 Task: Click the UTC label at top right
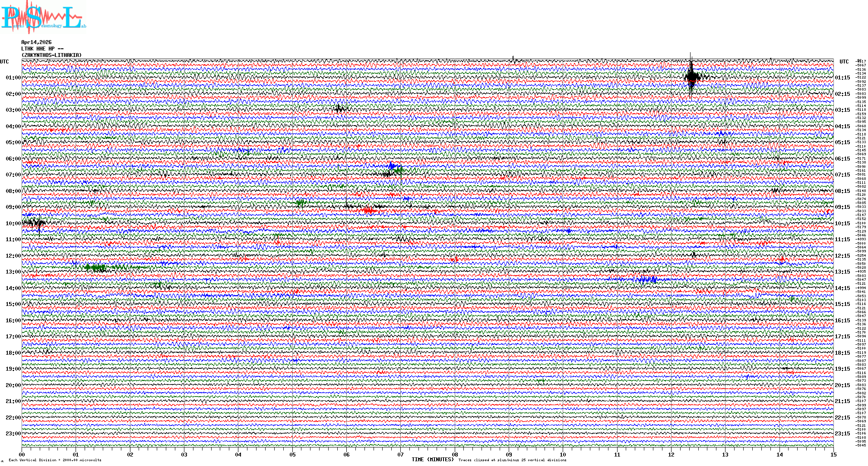[844, 62]
